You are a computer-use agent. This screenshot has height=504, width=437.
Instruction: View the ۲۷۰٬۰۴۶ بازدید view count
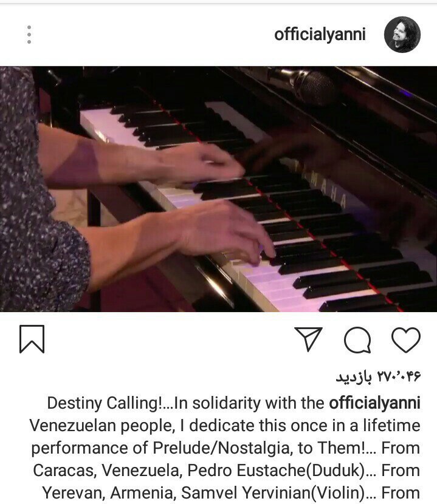(378, 376)
